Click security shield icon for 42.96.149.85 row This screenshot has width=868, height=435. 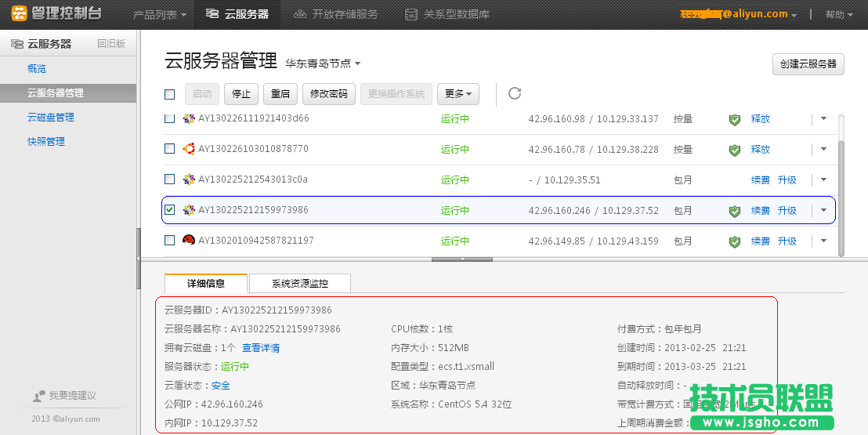[x=735, y=241]
